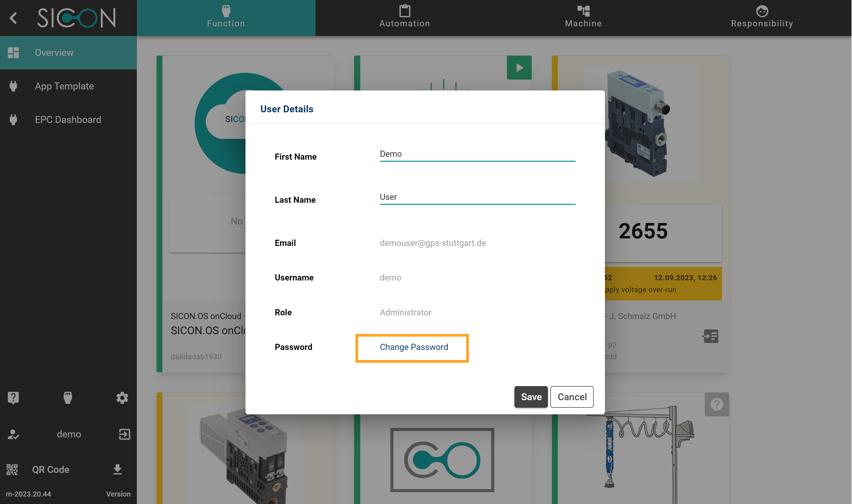This screenshot has height=504, width=852.
Task: Go to EPC Dashboard in sidebar
Action: pos(68,119)
